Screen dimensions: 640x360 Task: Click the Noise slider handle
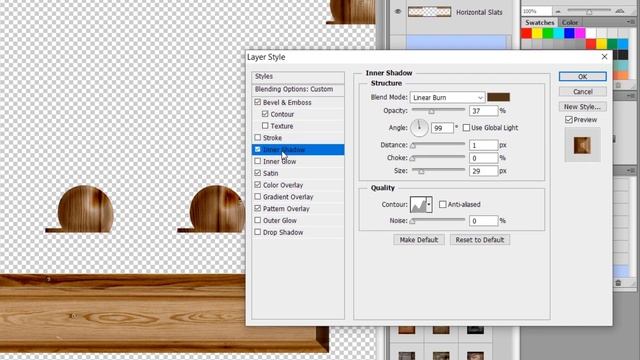412,221
